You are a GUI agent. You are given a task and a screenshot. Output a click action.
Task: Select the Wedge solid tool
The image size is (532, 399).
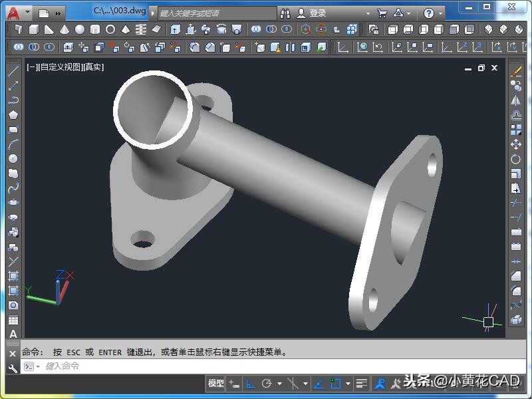pos(49,29)
